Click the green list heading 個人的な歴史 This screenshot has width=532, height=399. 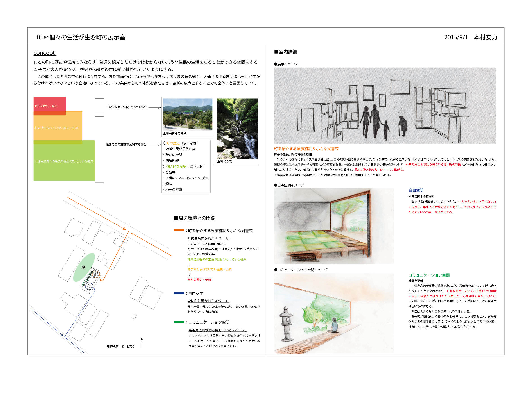176,166
